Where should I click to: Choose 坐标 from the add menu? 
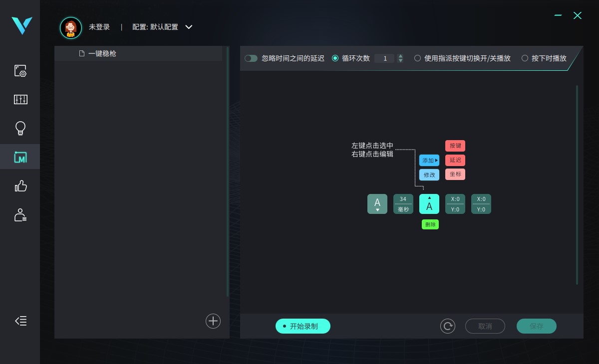pos(455,175)
